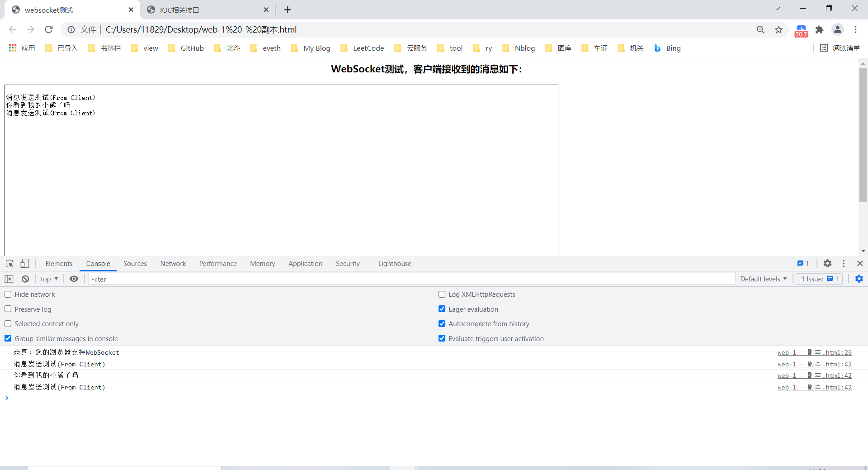Click the inspect element picker icon
Image resolution: width=868 pixels, height=470 pixels.
click(x=9, y=263)
